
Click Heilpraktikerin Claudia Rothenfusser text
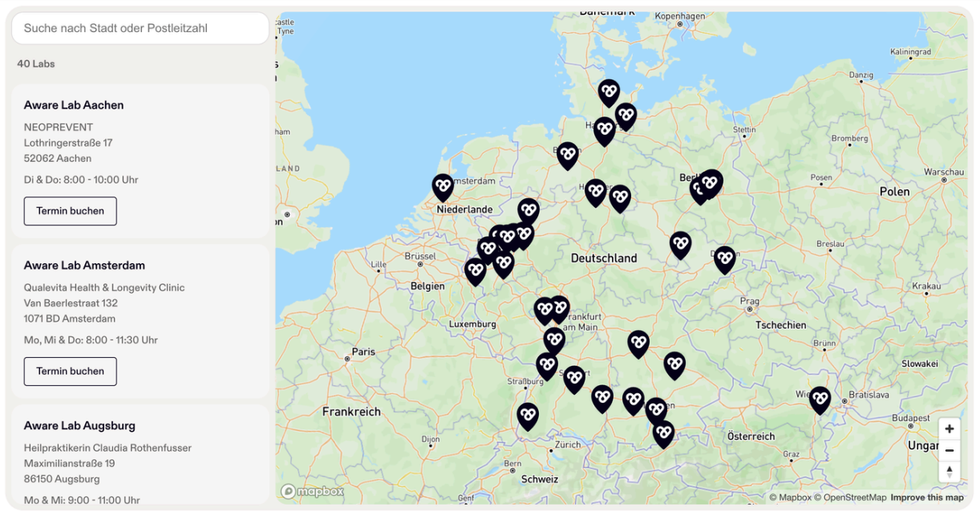[x=107, y=448]
